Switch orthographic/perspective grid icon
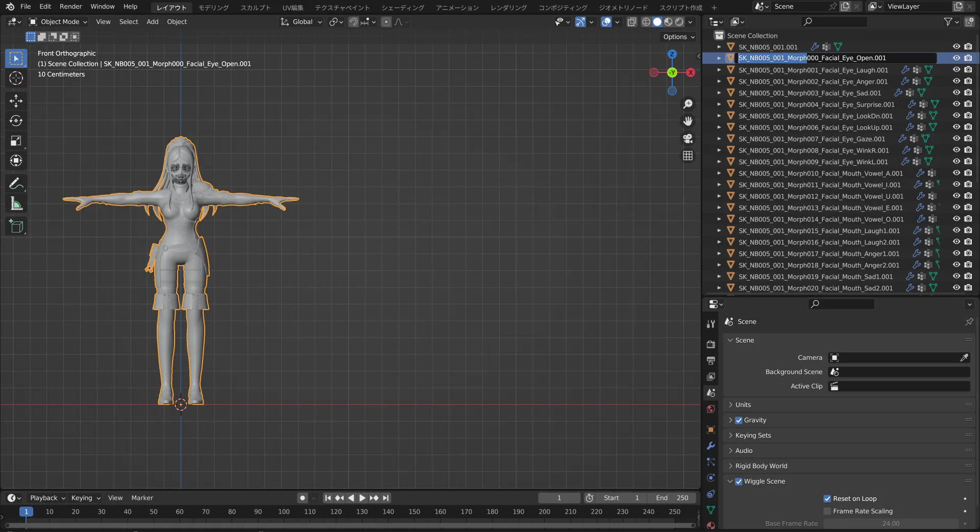This screenshot has height=532, width=980. (x=688, y=156)
